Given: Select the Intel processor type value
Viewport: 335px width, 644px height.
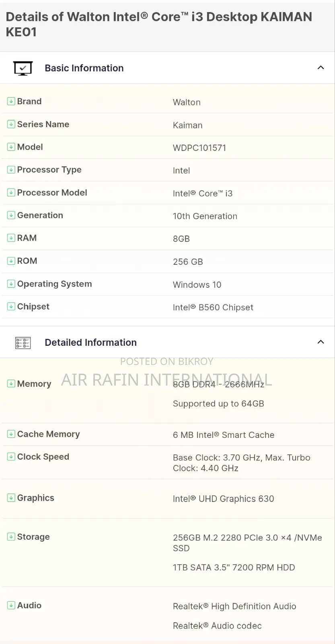Looking at the screenshot, I should coord(181,171).
